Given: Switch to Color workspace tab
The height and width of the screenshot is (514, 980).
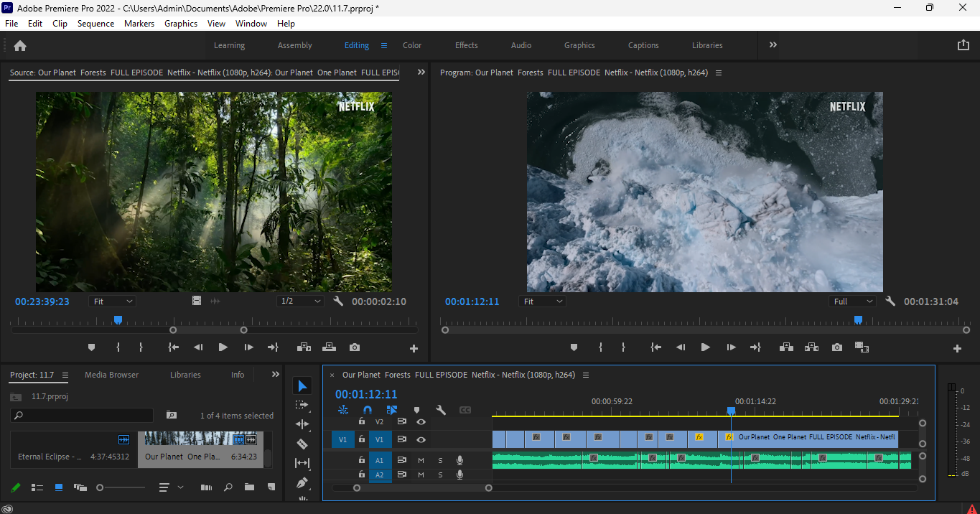Looking at the screenshot, I should [x=412, y=45].
